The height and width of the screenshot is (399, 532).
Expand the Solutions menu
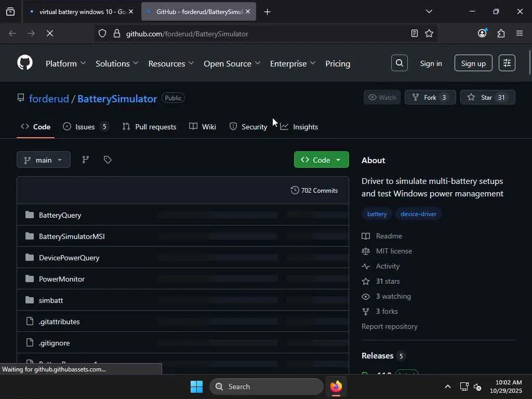117,63
